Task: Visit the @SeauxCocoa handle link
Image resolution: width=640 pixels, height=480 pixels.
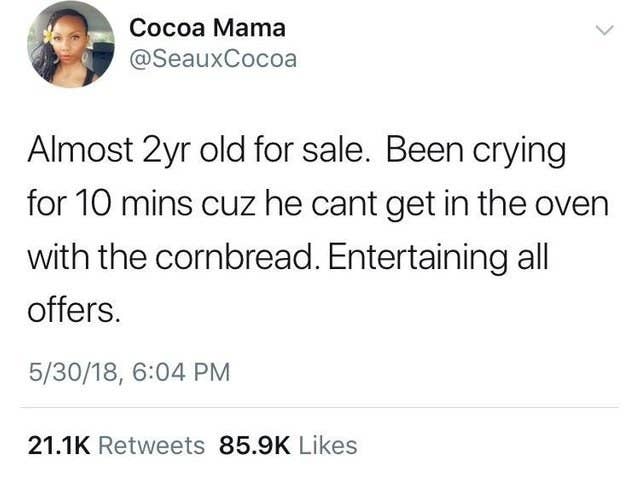Action: (x=213, y=59)
